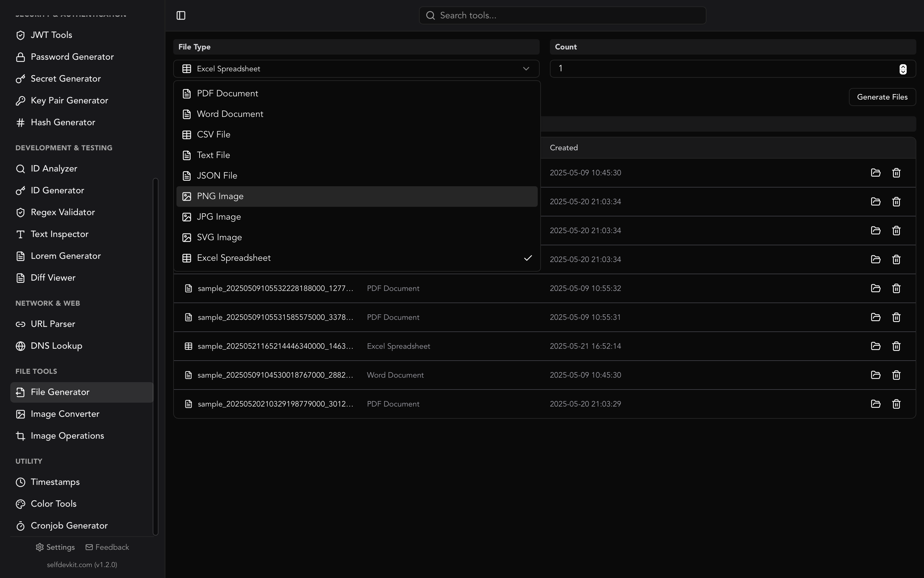Collapse the File Type dropdown

(356, 69)
